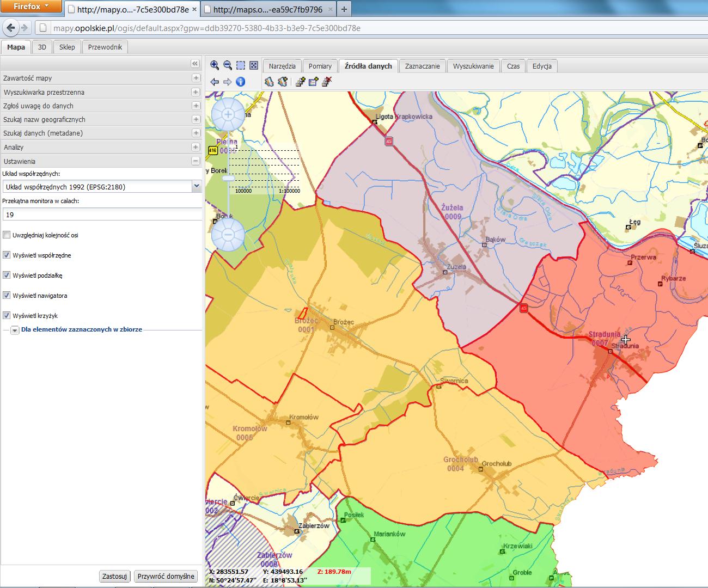Go to previous map view arrow
Viewport: 708px width, 588px height.
pos(215,82)
